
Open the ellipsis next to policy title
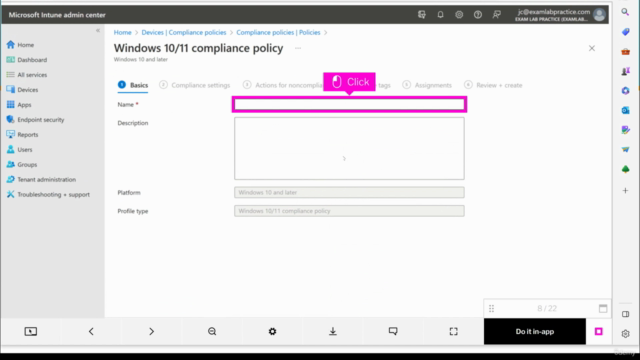(x=298, y=48)
